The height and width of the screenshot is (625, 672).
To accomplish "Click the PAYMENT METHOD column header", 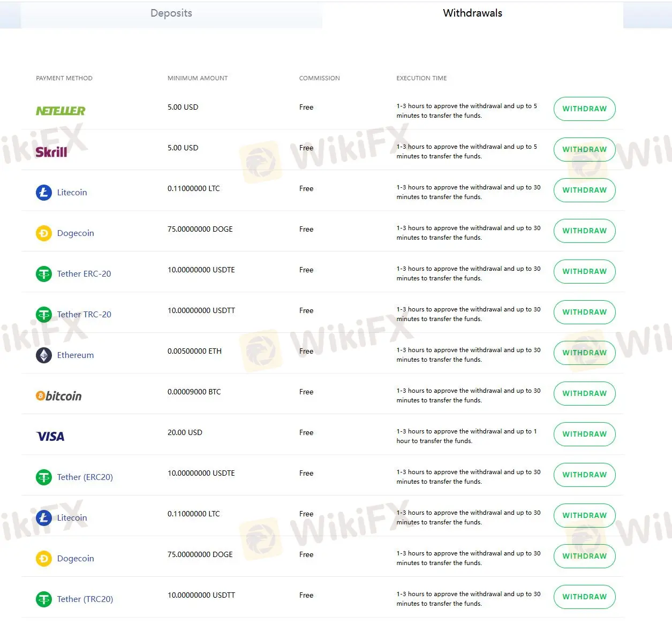I will [64, 78].
